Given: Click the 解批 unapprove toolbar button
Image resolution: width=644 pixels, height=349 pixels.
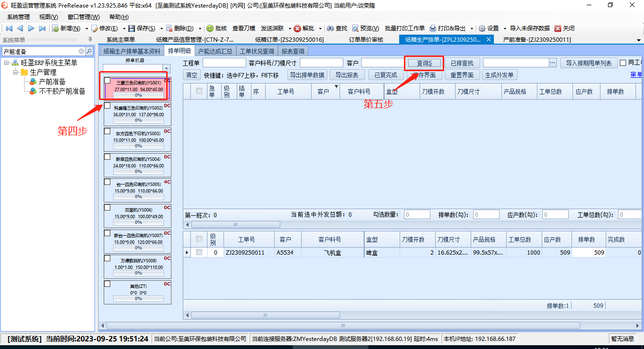Looking at the screenshot, I should pos(304,28).
